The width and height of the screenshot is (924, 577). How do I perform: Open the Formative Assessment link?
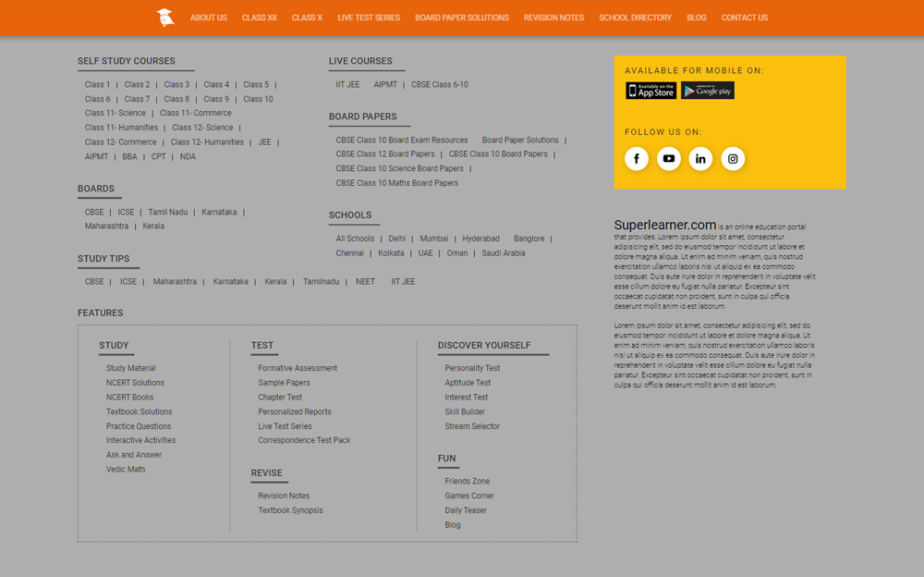[x=298, y=368]
